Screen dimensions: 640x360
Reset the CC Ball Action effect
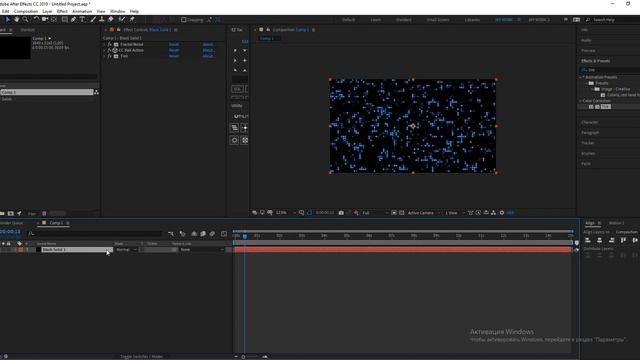(174, 50)
